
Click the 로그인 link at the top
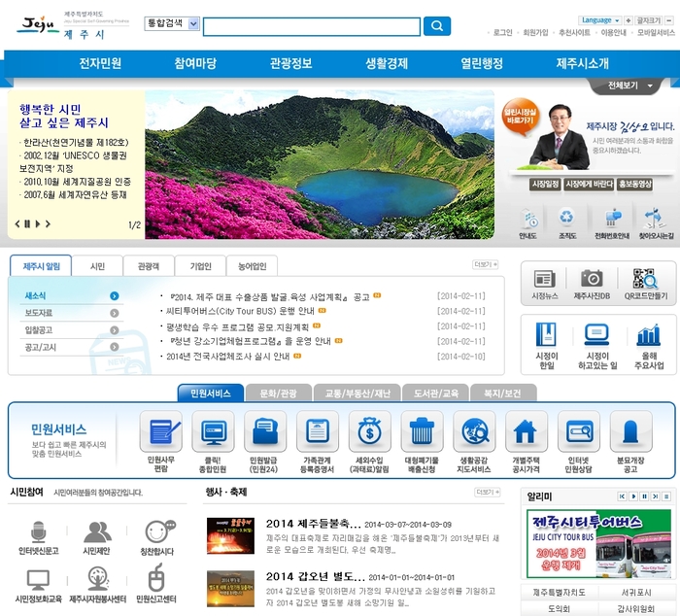(502, 33)
